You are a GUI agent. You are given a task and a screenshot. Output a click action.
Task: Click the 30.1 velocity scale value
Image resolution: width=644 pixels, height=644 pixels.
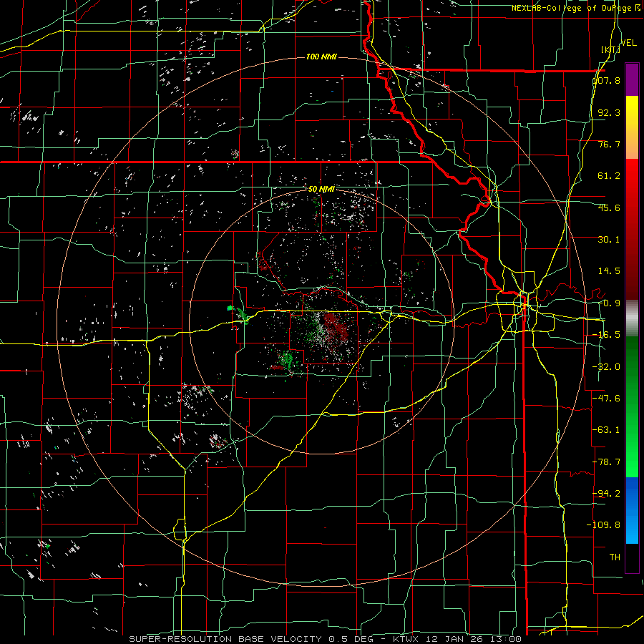(x=609, y=240)
